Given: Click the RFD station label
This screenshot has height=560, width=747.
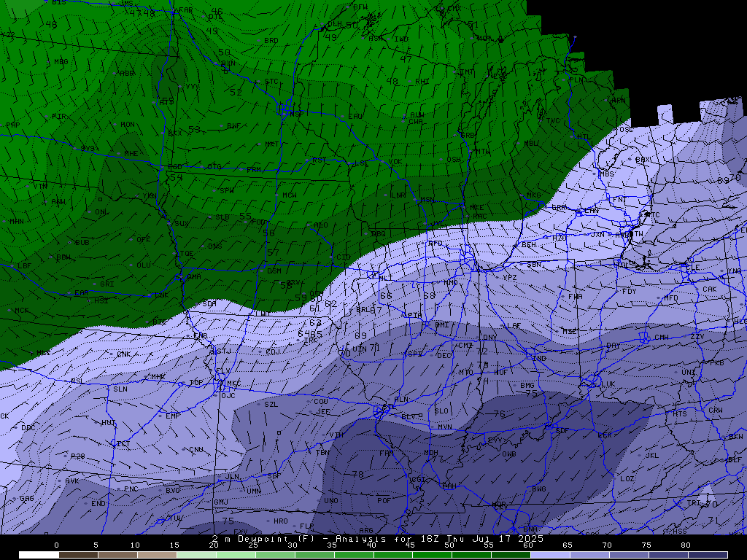Looking at the screenshot, I should coord(436,244).
